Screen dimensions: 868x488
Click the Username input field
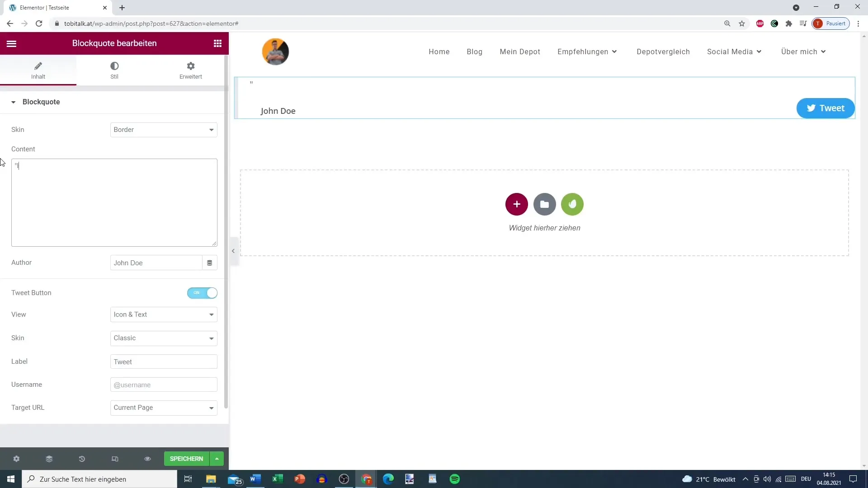coord(164,385)
